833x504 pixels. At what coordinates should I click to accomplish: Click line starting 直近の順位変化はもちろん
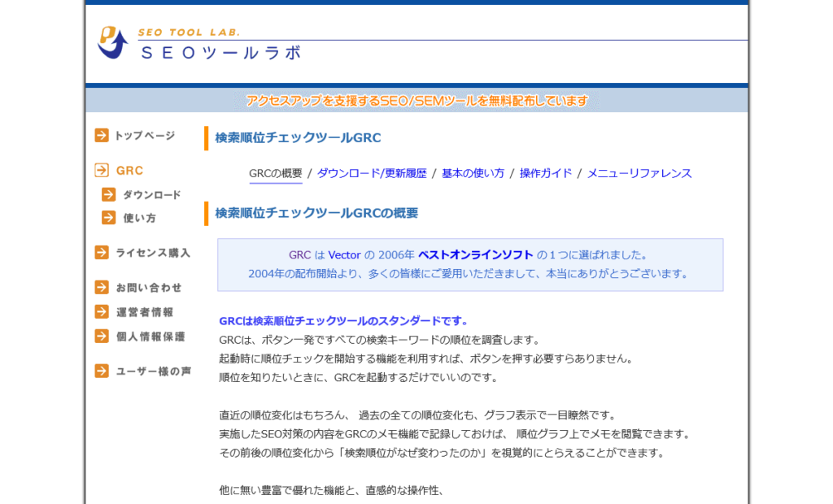point(417,415)
